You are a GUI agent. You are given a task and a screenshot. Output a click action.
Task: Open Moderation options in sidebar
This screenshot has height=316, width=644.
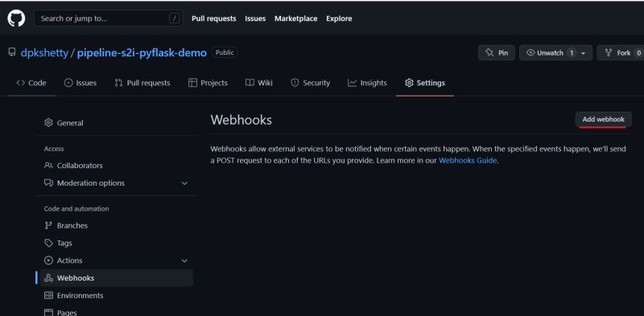116,183
